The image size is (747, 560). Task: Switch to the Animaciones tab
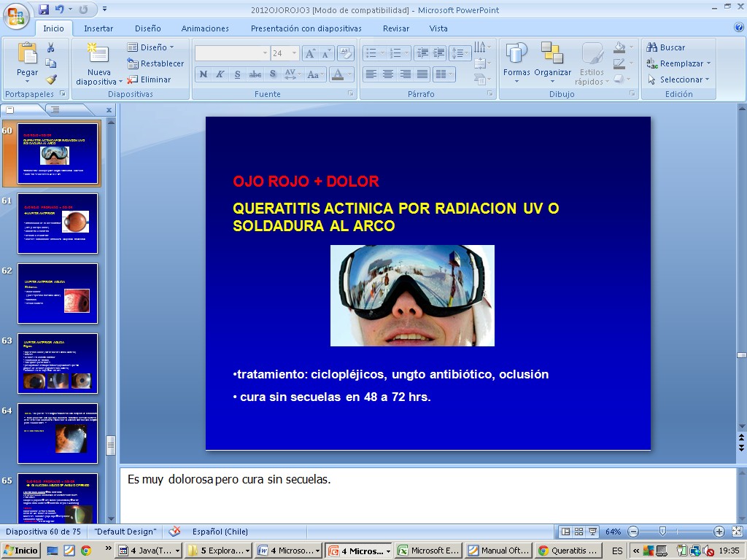pos(205,28)
